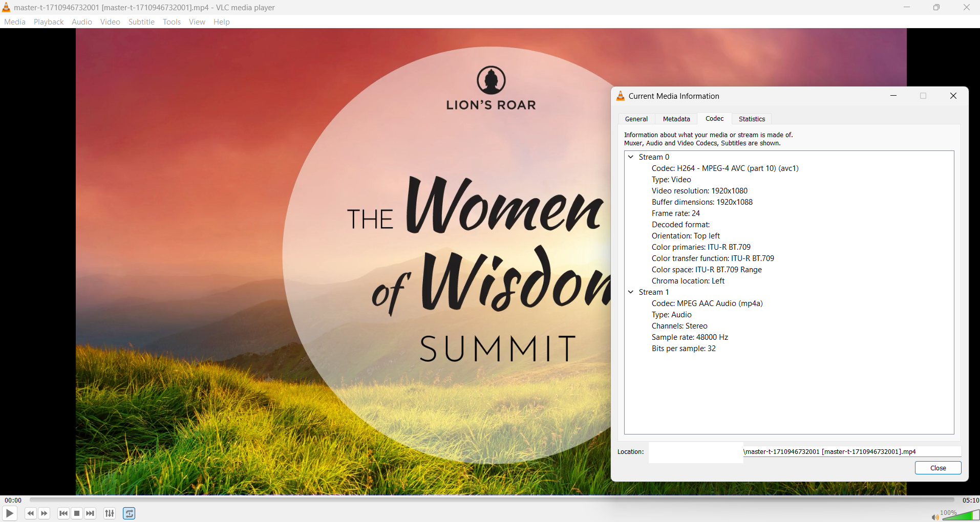Open the Audio menu

pyautogui.click(x=82, y=22)
